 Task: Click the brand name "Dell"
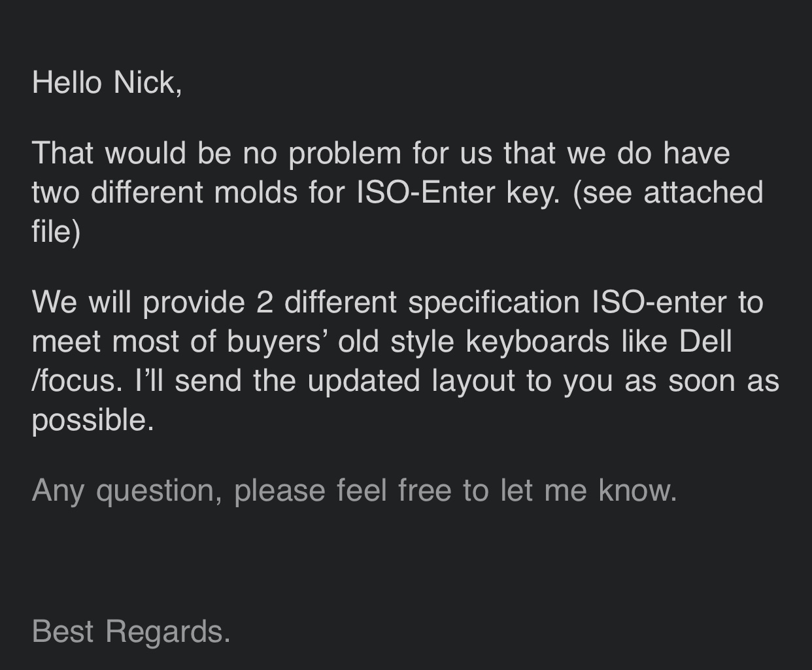coord(705,342)
